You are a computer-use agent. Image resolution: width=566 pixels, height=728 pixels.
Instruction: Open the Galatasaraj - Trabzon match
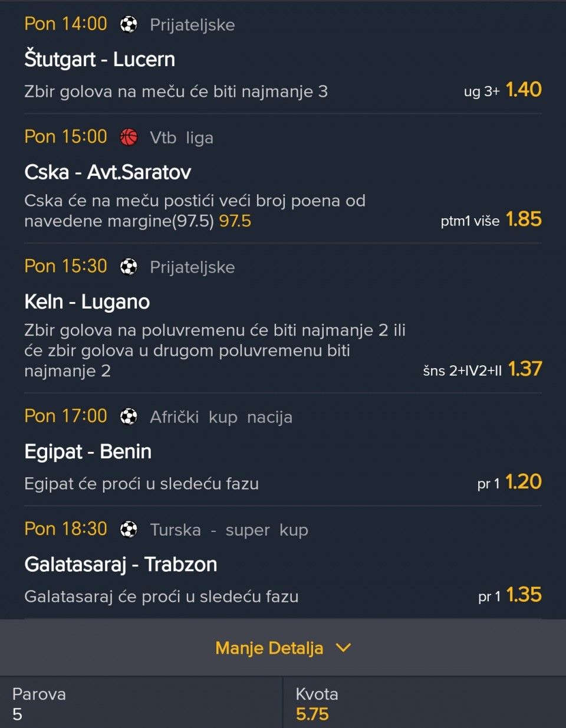click(121, 565)
